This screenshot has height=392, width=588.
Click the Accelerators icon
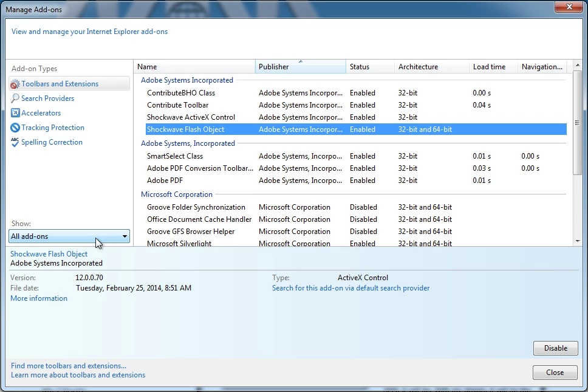tap(15, 113)
